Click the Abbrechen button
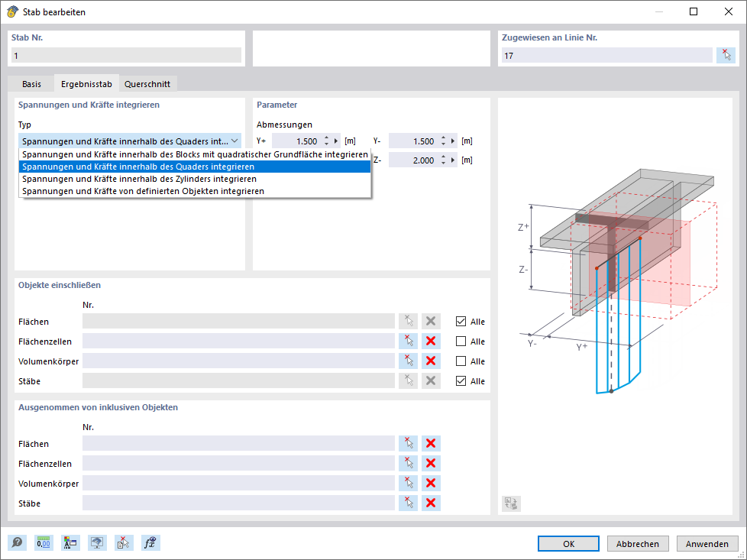 638,544
